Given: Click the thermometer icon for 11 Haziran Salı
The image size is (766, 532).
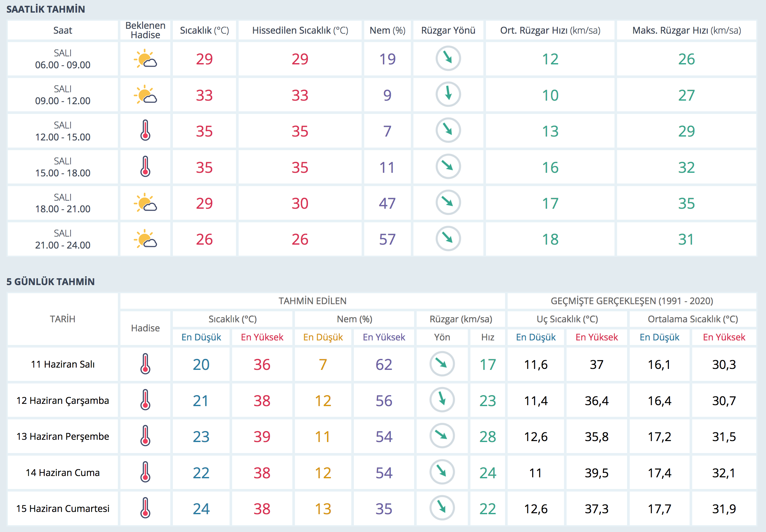Looking at the screenshot, I should (x=145, y=364).
